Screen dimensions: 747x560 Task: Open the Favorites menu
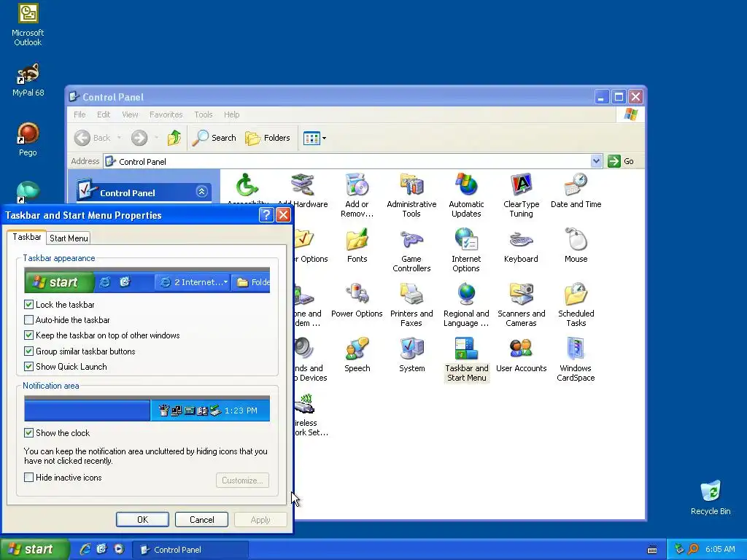(x=166, y=114)
